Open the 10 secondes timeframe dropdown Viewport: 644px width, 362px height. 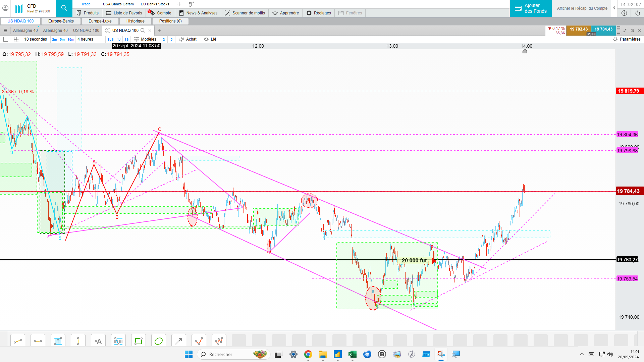click(x=36, y=39)
